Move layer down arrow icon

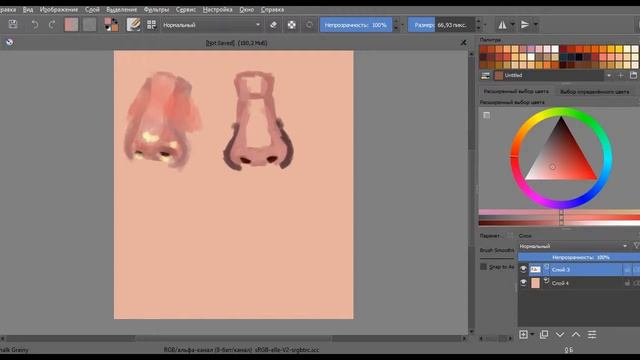click(x=560, y=335)
